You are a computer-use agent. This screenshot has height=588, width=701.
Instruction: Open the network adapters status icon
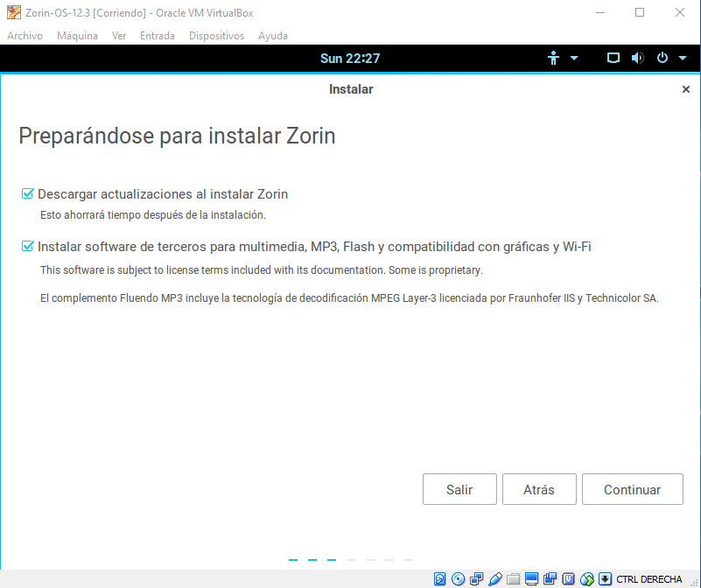coord(477,579)
